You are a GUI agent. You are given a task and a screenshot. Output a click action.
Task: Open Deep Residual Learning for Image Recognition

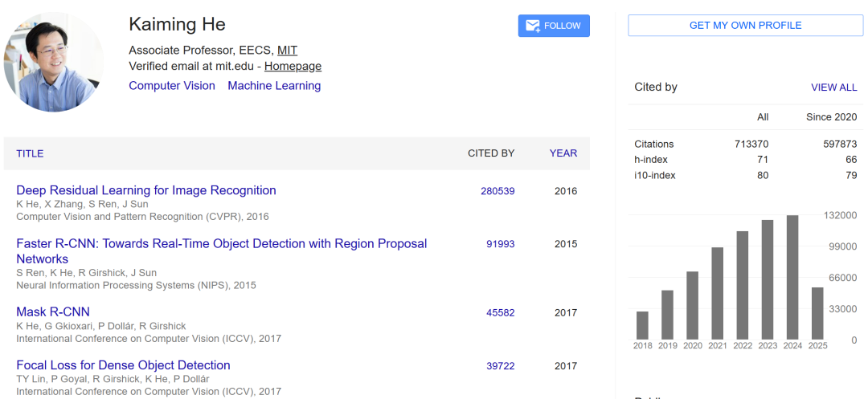pyautogui.click(x=146, y=190)
